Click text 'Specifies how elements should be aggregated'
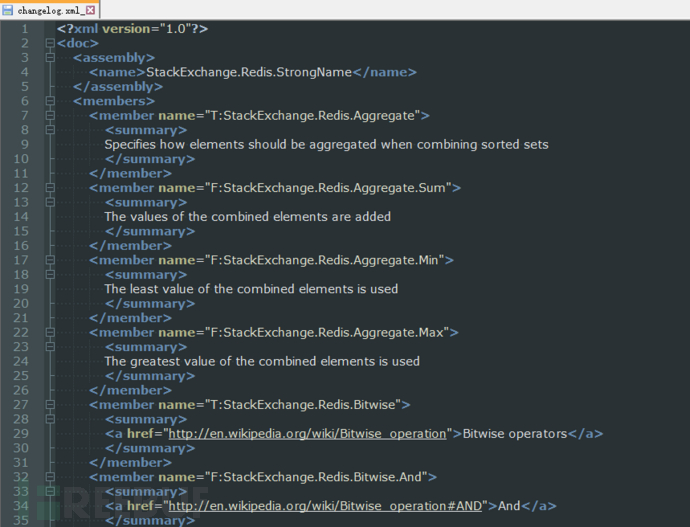 [x=242, y=145]
